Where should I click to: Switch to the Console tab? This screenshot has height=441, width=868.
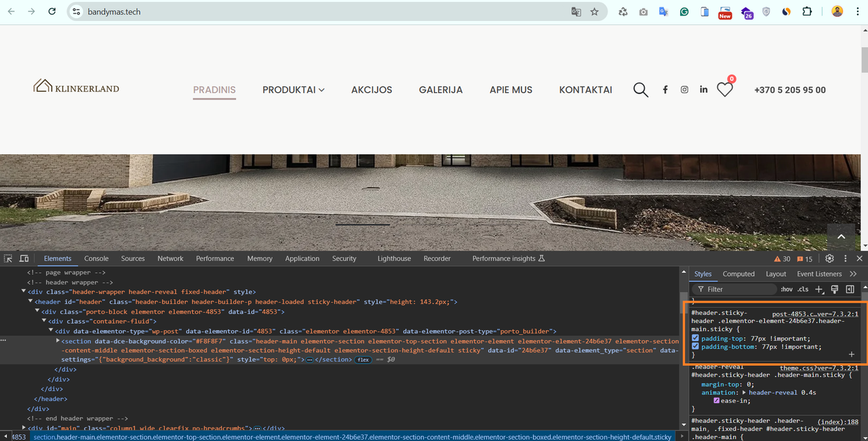point(96,259)
